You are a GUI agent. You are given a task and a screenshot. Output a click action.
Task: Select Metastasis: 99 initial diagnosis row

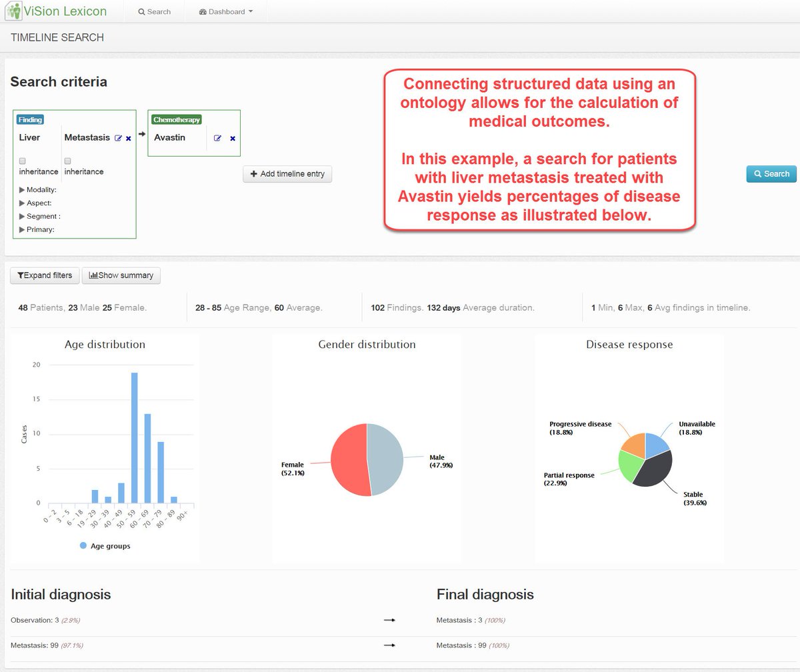tap(47, 645)
